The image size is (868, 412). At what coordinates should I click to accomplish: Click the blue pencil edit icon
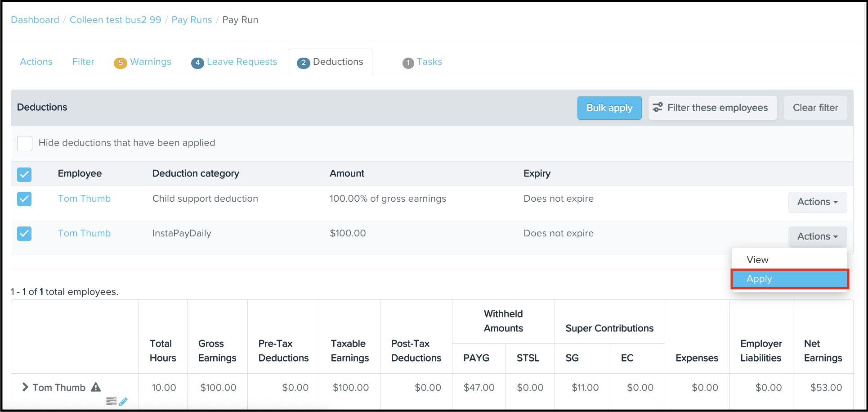coord(123,401)
